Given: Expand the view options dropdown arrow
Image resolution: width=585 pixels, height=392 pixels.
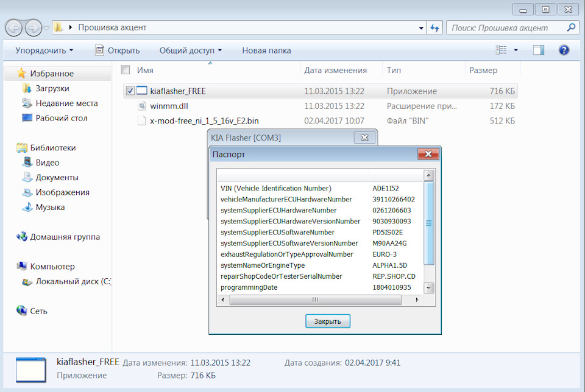Looking at the screenshot, I should pos(516,50).
